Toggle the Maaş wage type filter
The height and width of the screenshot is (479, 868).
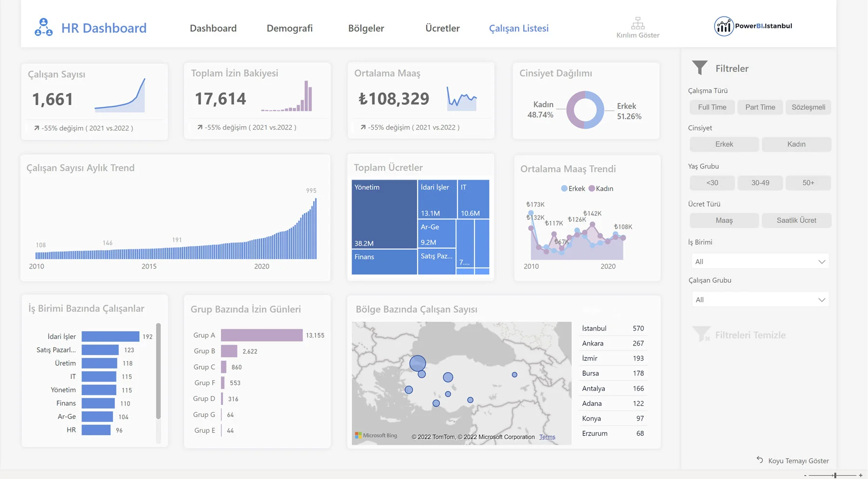(724, 220)
